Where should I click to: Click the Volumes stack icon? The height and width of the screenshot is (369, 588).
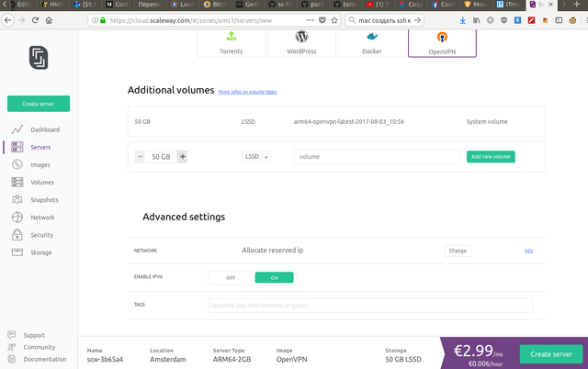pos(17,182)
